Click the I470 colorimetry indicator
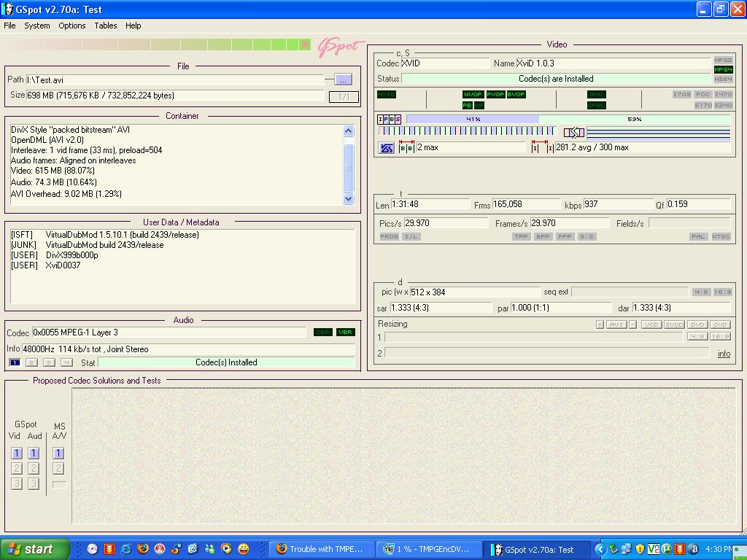This screenshot has height=560, width=747. click(x=723, y=94)
